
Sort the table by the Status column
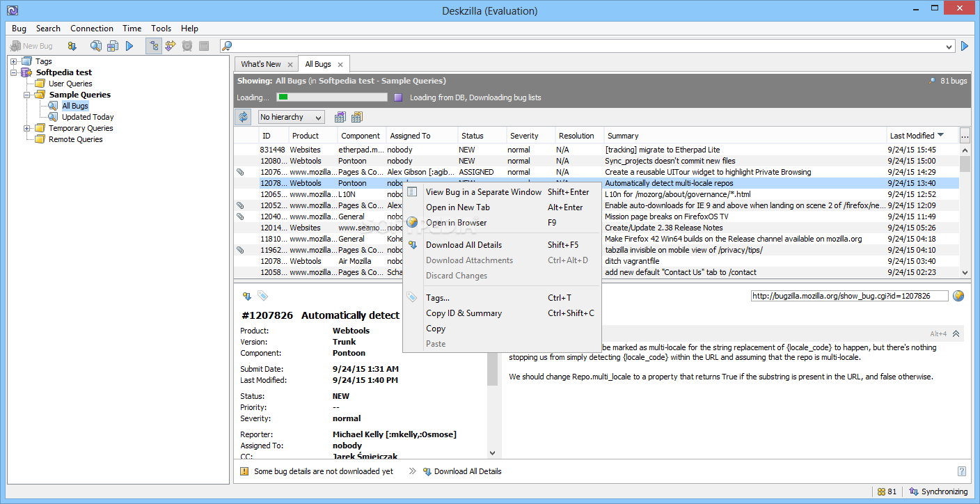click(x=482, y=136)
